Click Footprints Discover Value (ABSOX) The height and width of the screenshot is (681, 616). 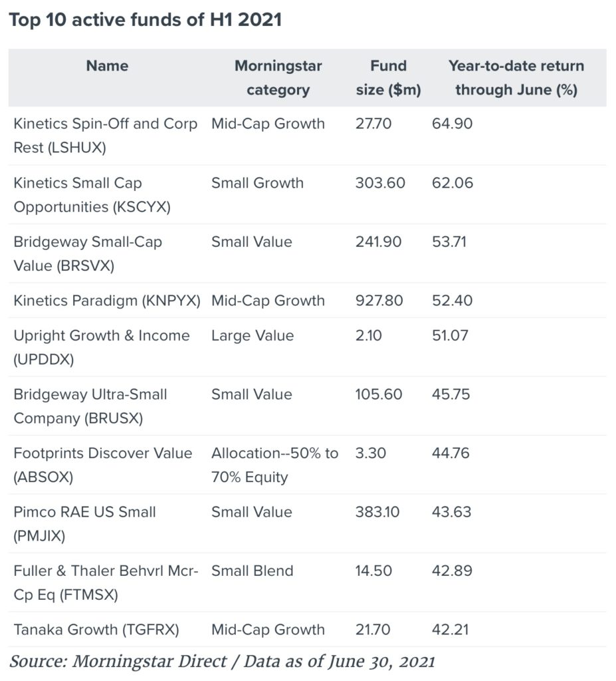coord(103,465)
